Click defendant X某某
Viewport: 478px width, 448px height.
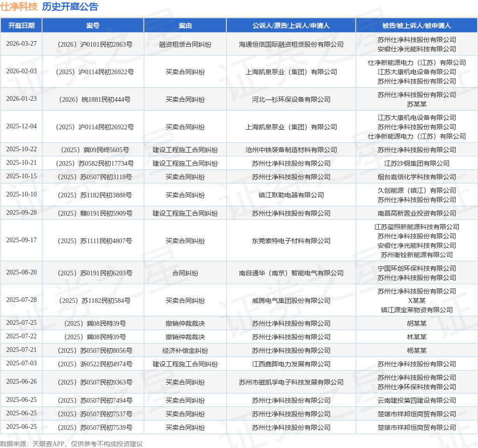[417, 301]
